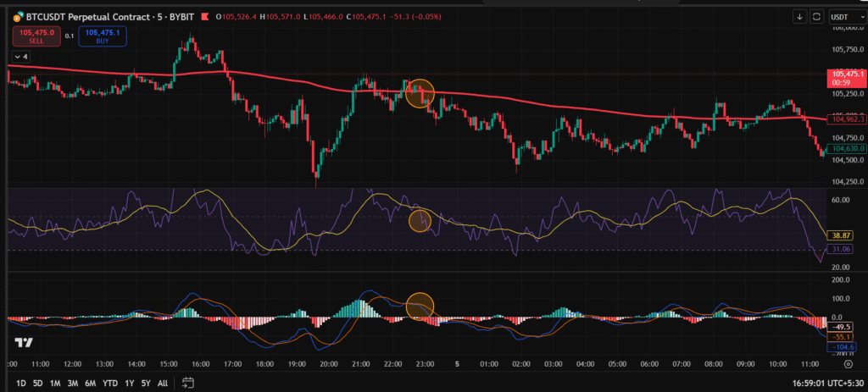Click the RSI average value label 38.87

840,235
